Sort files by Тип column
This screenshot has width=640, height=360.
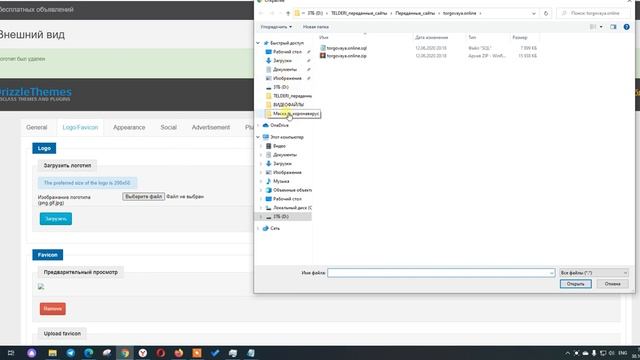click(472, 38)
